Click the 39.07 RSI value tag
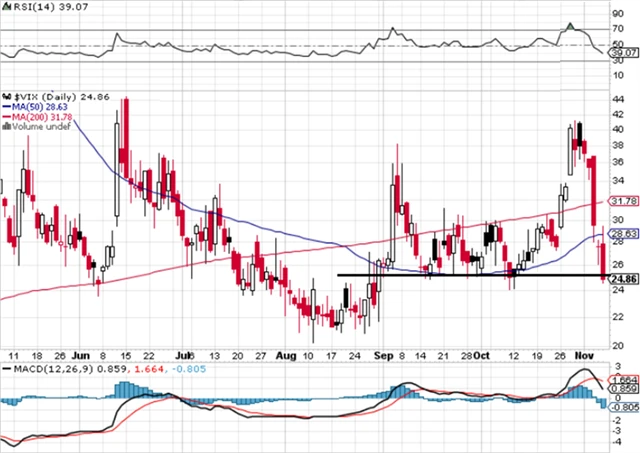The image size is (640, 453). (x=624, y=53)
